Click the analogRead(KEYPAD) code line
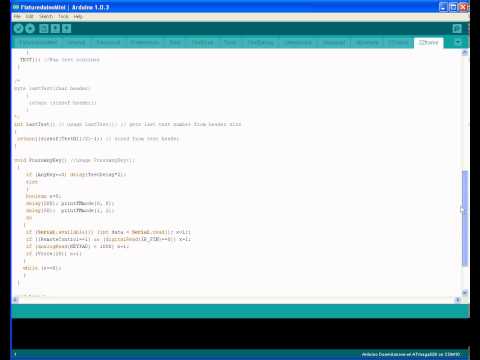Image resolution: width=480 pixels, height=360 pixels. [x=77, y=246]
